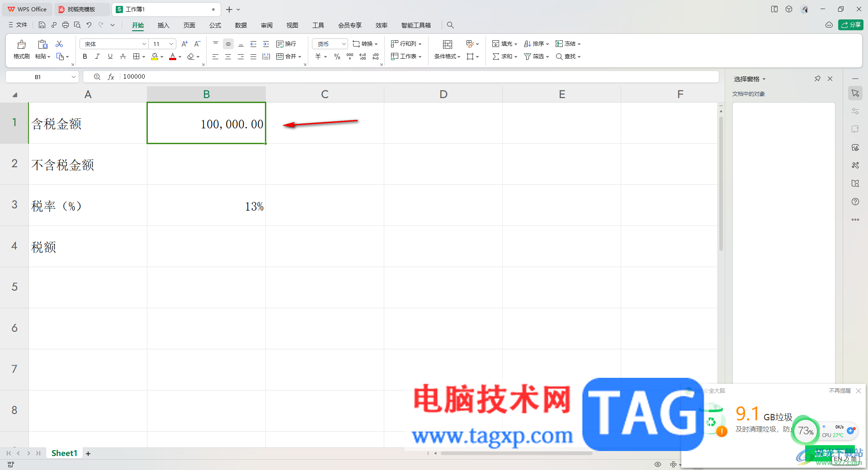
Task: Click the Decrease Decimal icon
Action: click(x=375, y=56)
